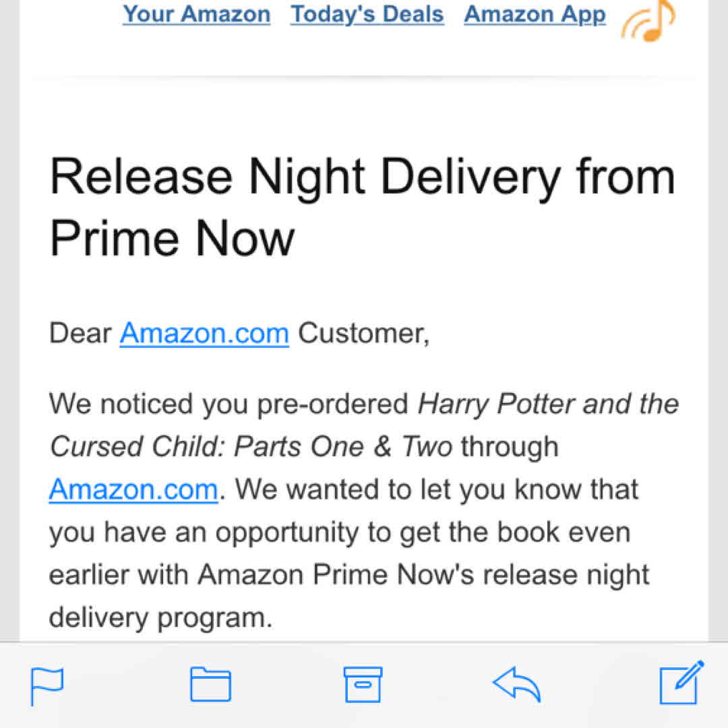Viewport: 728px width, 728px height.
Task: Compose a new email message
Action: (681, 684)
